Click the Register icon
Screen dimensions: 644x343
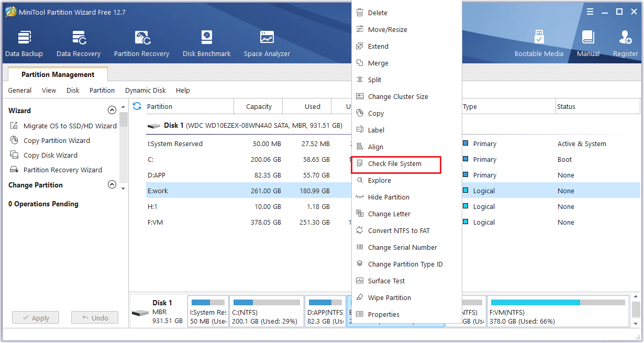pos(626,43)
